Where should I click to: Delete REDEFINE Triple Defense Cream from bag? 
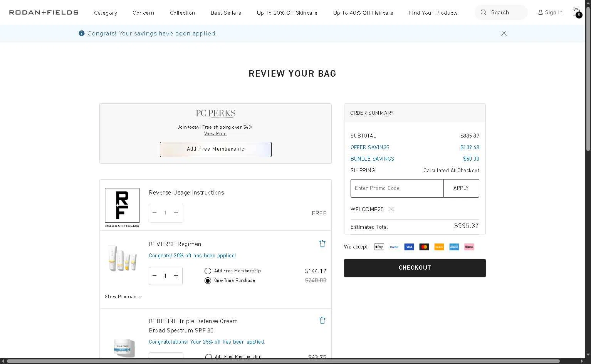pyautogui.click(x=322, y=320)
